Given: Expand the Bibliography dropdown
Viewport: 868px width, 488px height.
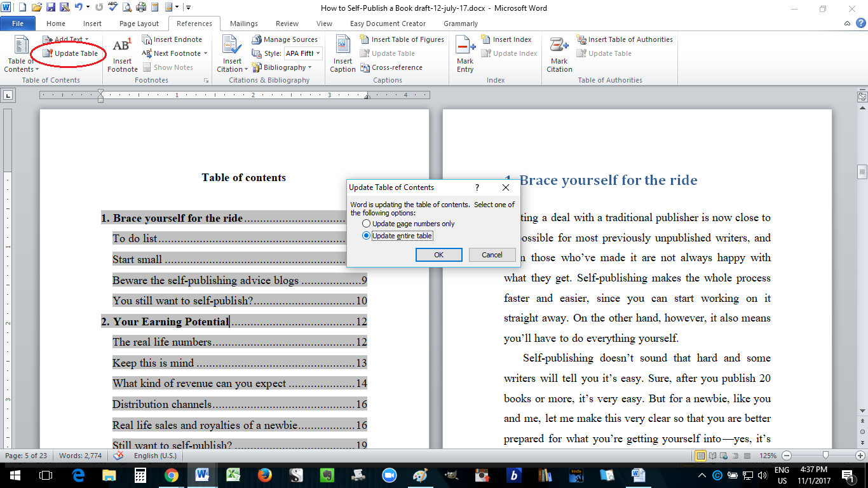Looking at the screenshot, I should (x=309, y=67).
